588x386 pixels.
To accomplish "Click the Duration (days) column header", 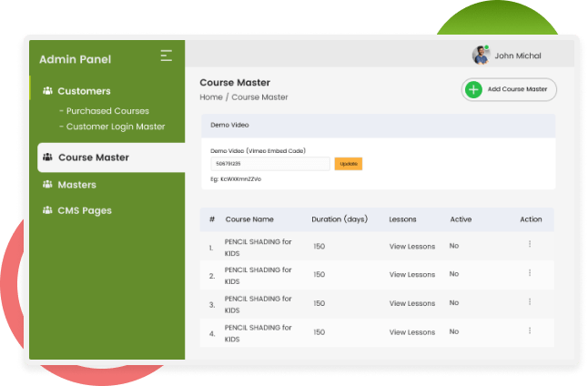I will (340, 219).
